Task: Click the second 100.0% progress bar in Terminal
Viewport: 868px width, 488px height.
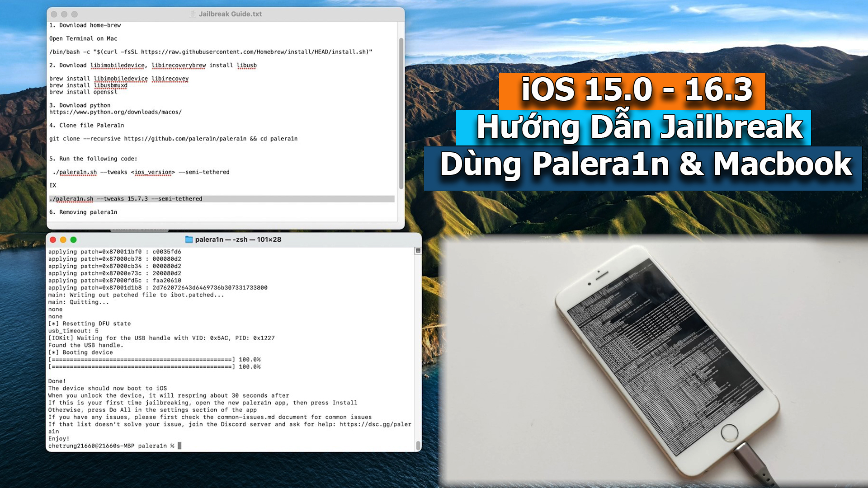Action: (155, 367)
